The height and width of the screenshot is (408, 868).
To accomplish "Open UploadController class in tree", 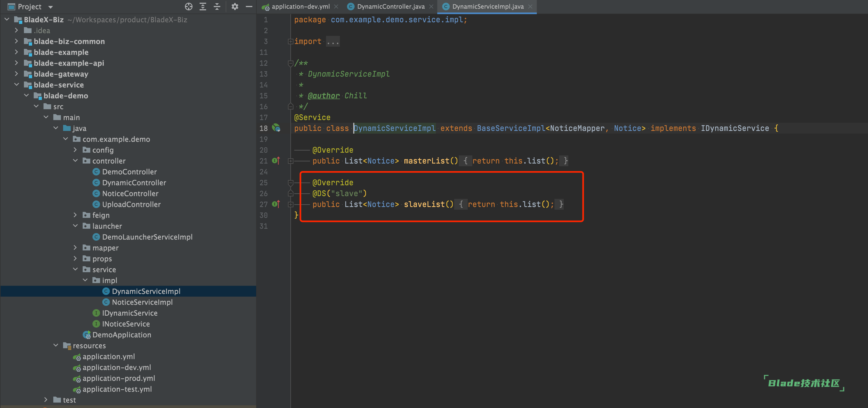I will click(x=131, y=204).
